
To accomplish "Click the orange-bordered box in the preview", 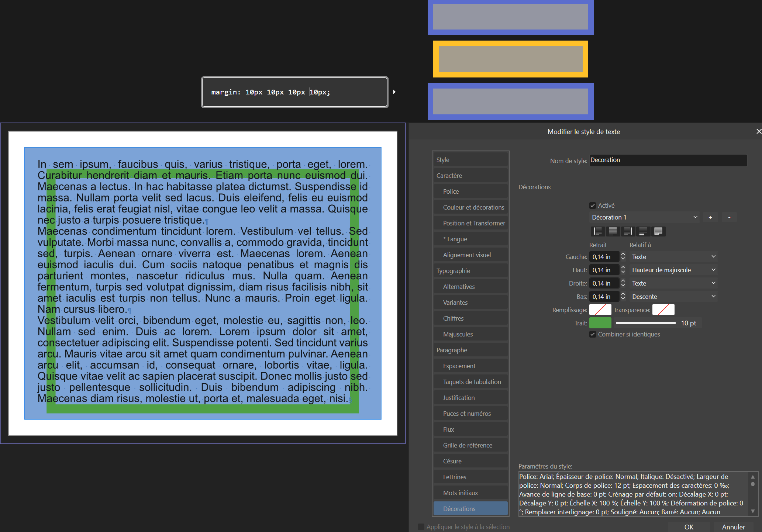I will point(510,59).
